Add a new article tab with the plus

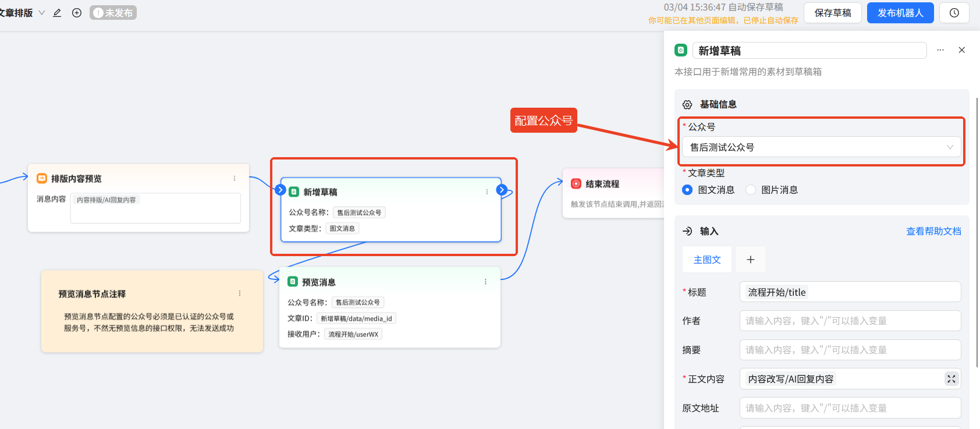[x=751, y=260]
